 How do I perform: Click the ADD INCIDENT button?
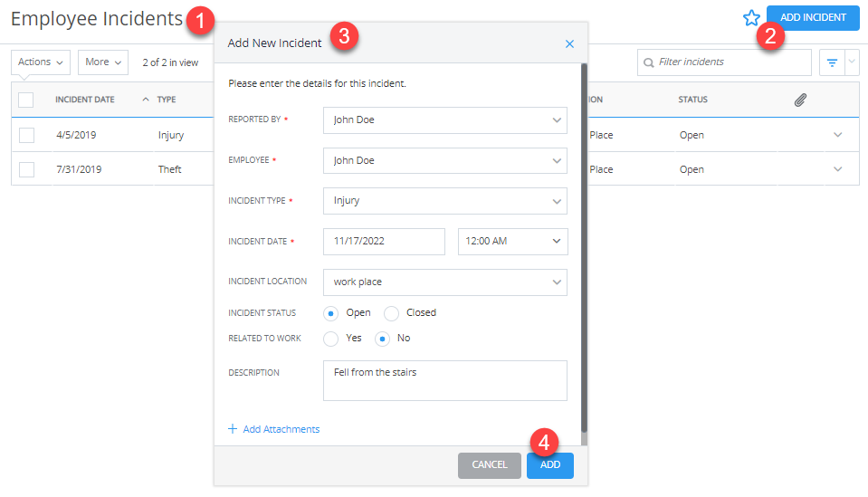pos(813,17)
